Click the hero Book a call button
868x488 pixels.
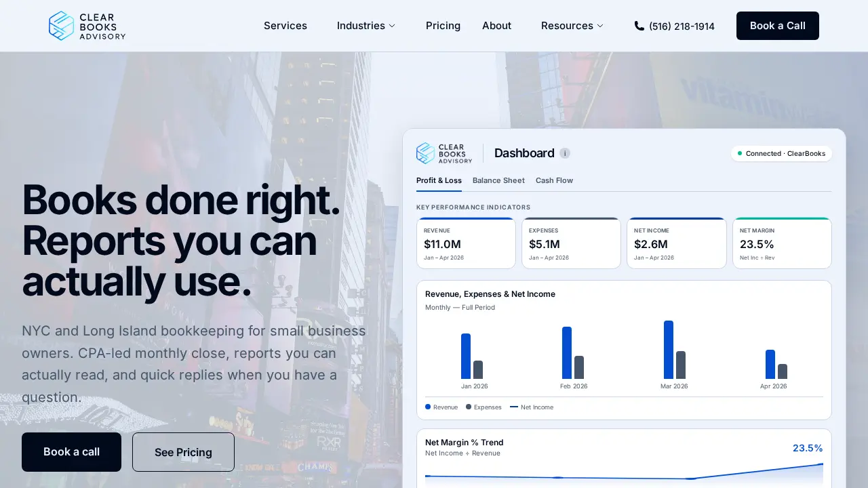(x=71, y=452)
